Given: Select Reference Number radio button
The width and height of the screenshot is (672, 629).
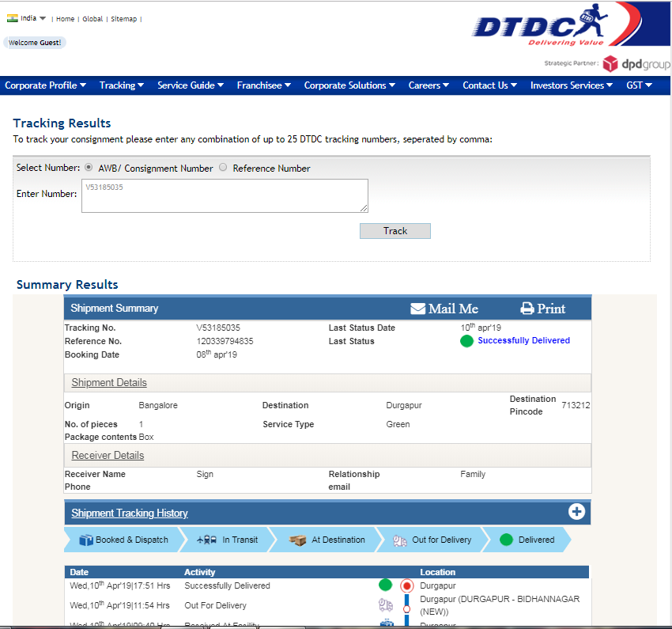Looking at the screenshot, I should point(223,168).
